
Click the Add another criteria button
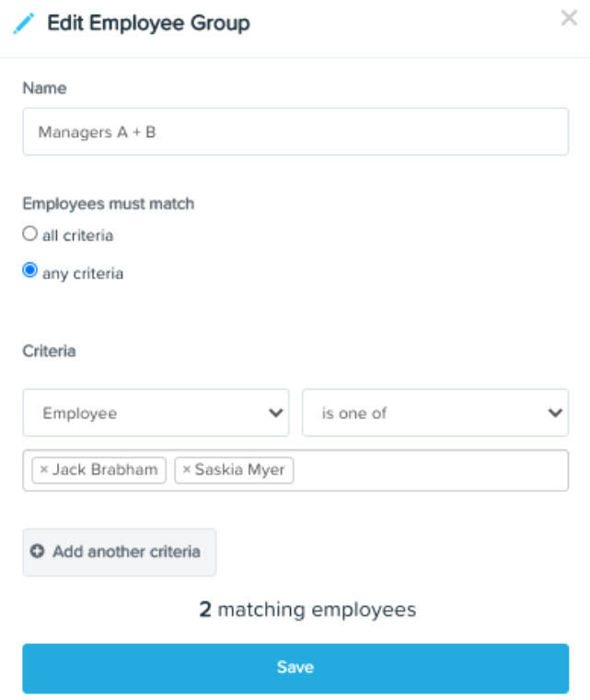pyautogui.click(x=120, y=553)
